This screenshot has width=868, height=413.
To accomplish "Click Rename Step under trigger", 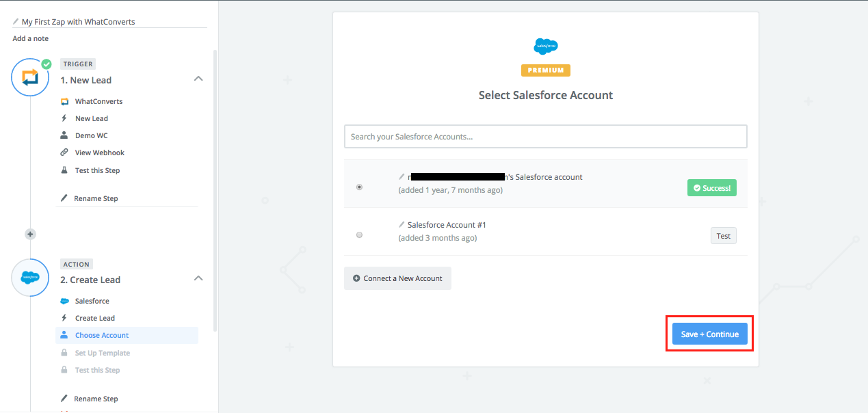I will click(x=96, y=198).
